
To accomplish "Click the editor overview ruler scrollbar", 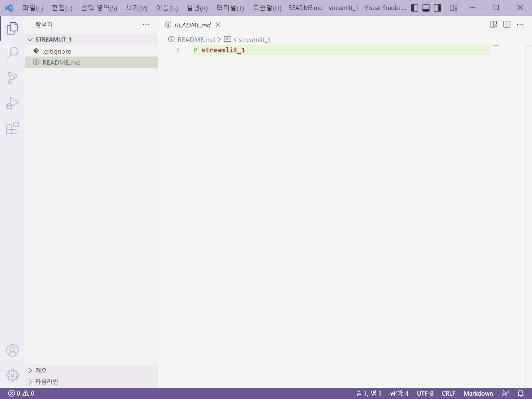I will click(x=528, y=216).
